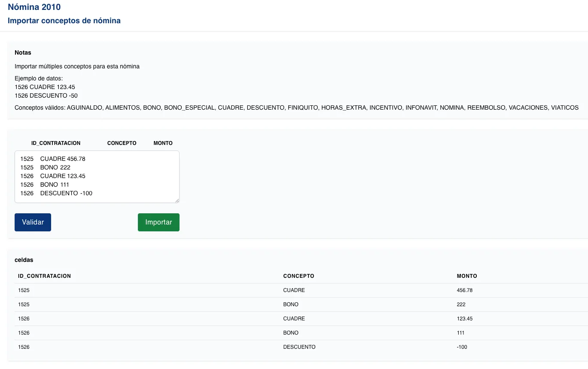
Task: Click the CONCEPTO label above the text area
Action: [x=122, y=143]
